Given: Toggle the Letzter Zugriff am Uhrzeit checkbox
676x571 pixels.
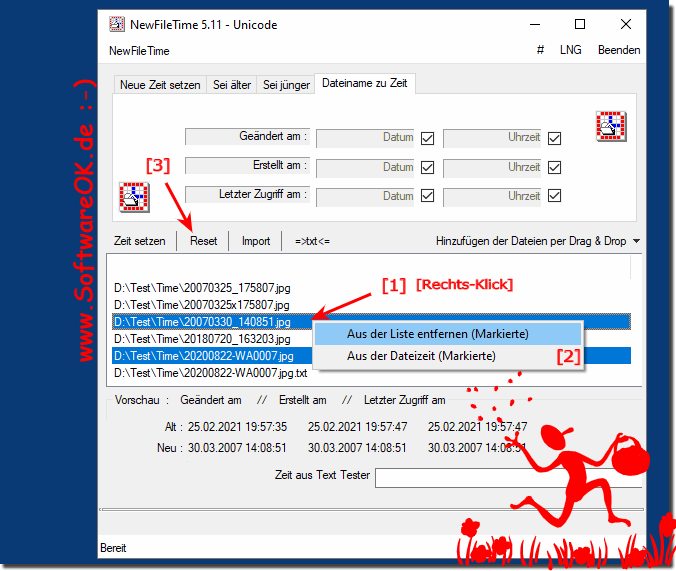Looking at the screenshot, I should tap(554, 196).
